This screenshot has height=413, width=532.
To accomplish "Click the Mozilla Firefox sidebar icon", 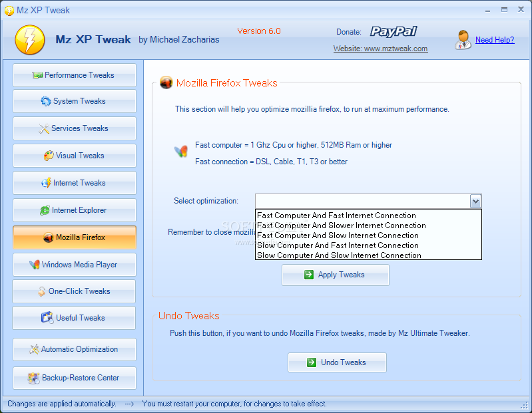I will pos(49,237).
